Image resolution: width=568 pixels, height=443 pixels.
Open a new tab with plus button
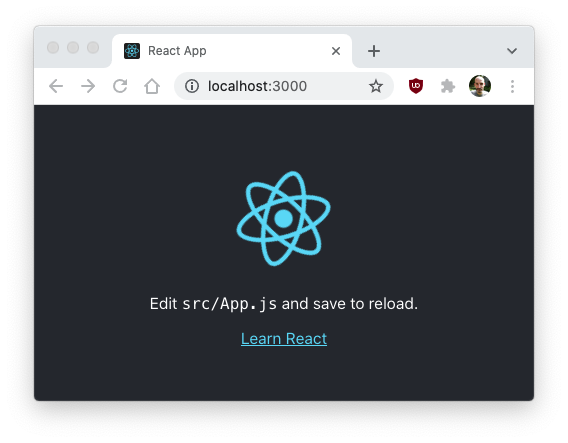tap(374, 51)
